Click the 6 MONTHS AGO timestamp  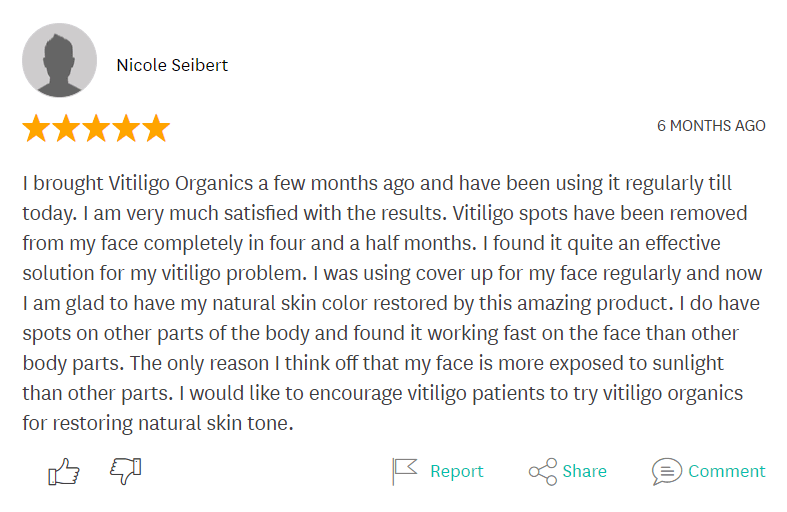click(711, 125)
